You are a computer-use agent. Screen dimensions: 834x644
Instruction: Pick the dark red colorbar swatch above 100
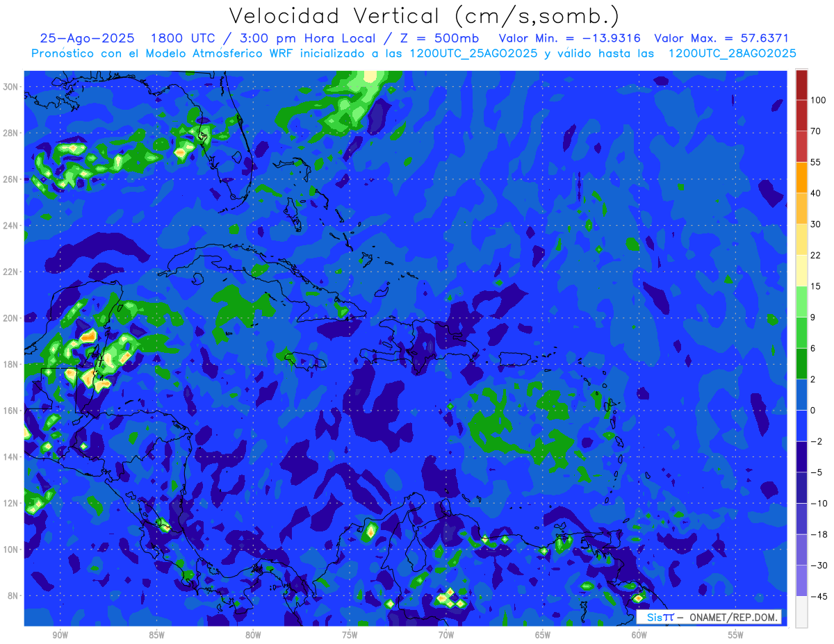point(801,85)
